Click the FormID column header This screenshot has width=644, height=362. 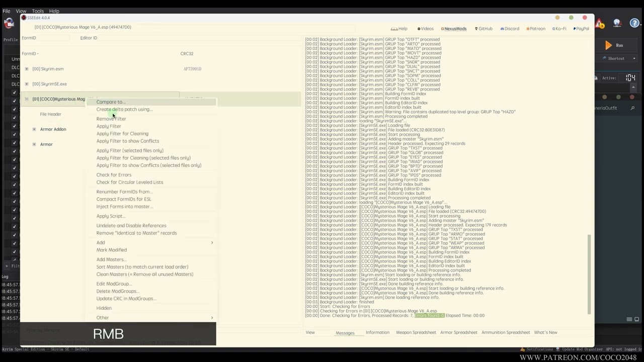(30, 53)
